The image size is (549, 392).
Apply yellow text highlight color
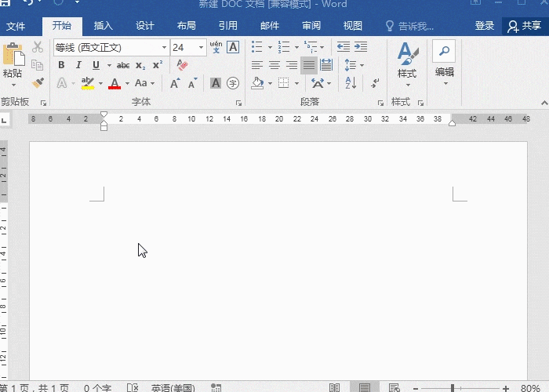coord(88,83)
